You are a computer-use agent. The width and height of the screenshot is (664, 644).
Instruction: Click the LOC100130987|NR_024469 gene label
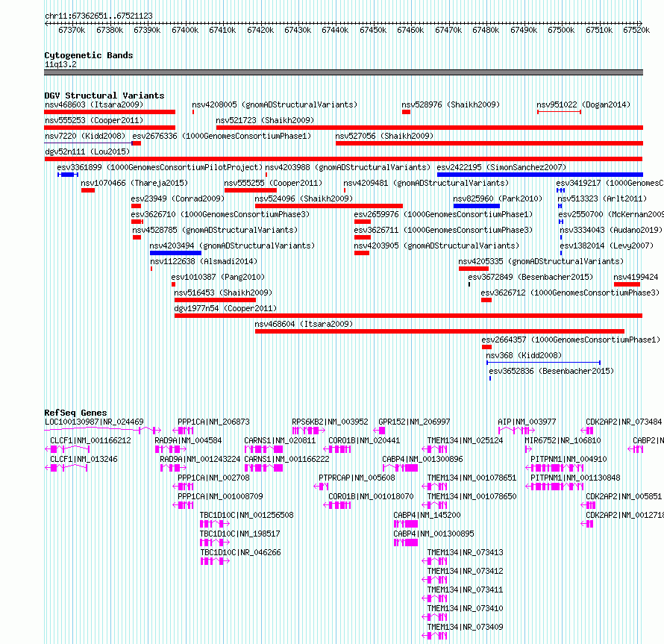coord(94,422)
